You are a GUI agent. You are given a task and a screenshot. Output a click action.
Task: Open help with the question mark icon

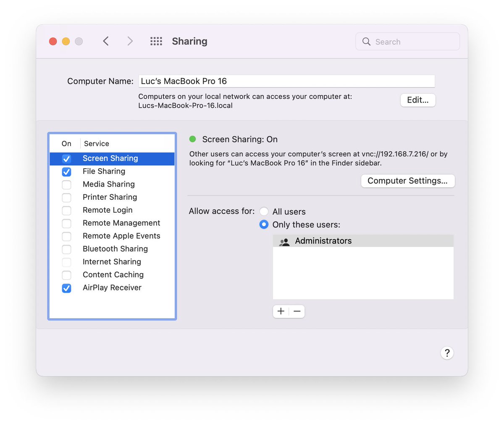click(x=447, y=353)
